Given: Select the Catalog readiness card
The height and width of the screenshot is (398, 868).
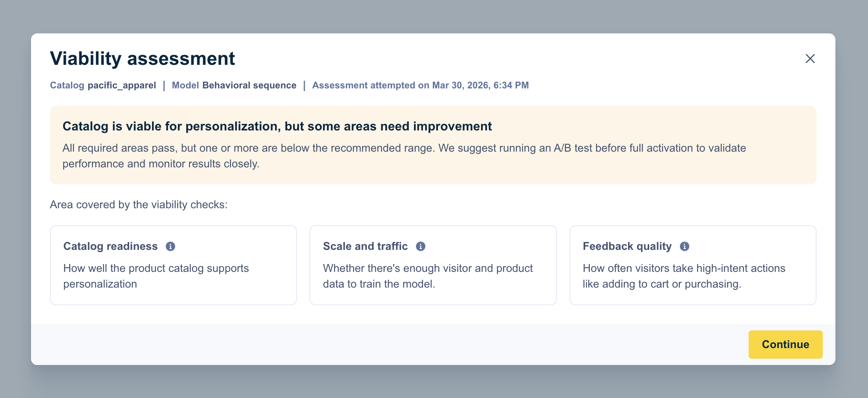Looking at the screenshot, I should click(x=173, y=265).
